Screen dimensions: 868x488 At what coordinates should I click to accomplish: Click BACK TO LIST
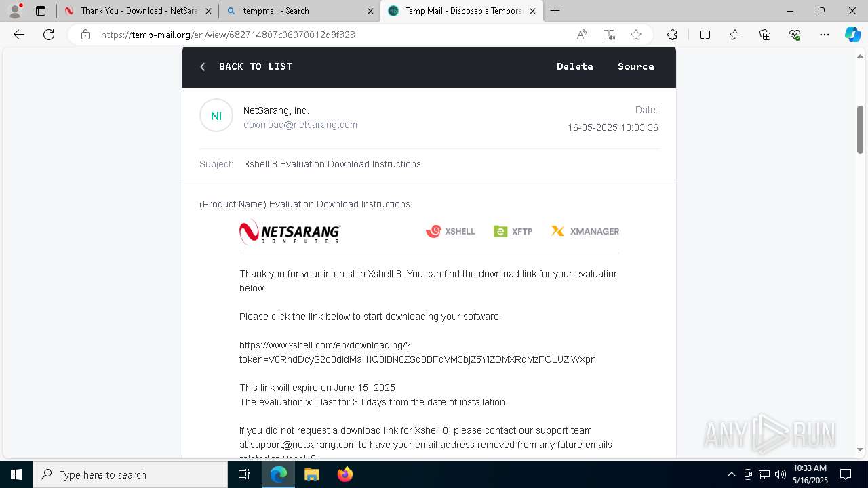click(246, 66)
